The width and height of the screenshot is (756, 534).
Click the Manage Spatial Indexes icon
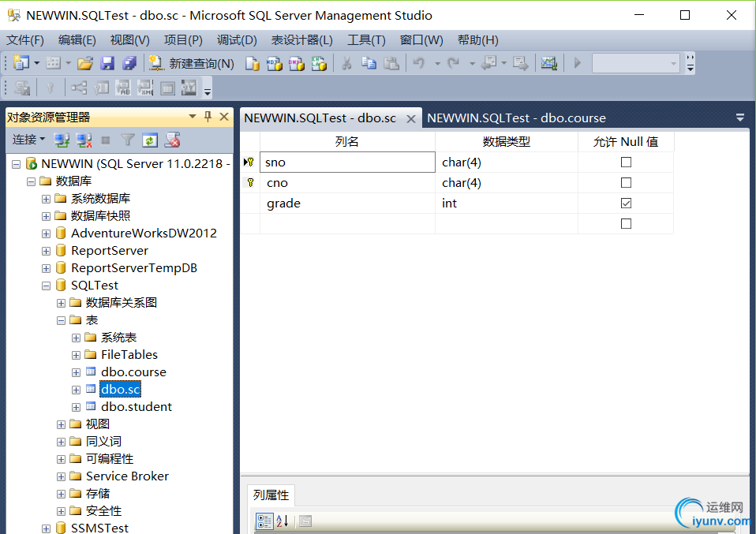pyautogui.click(x=189, y=88)
